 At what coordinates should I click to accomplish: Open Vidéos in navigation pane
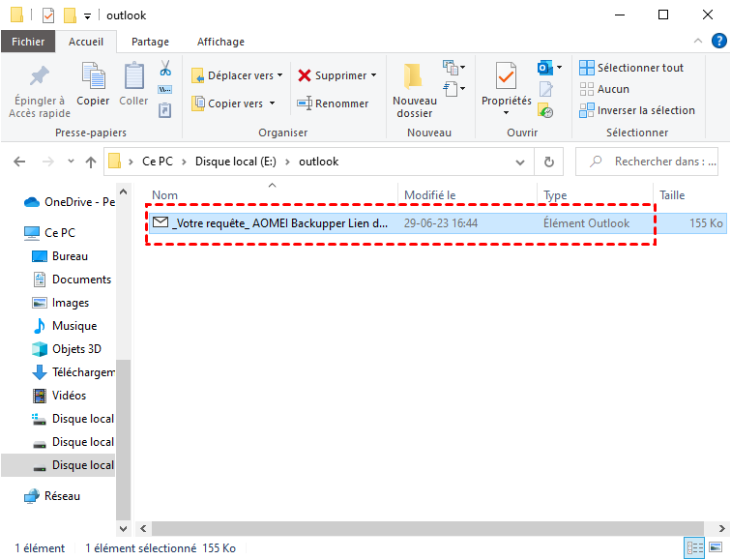[x=59, y=396]
